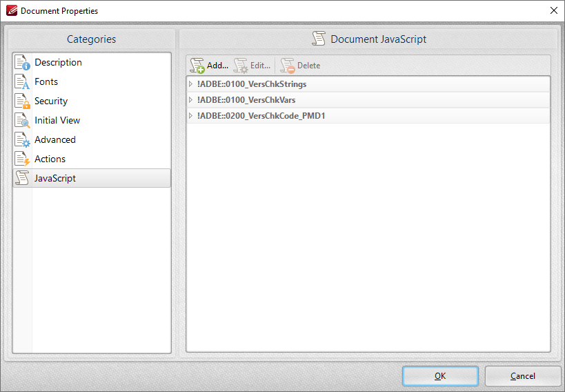Click the Delete script minus icon

pyautogui.click(x=288, y=66)
